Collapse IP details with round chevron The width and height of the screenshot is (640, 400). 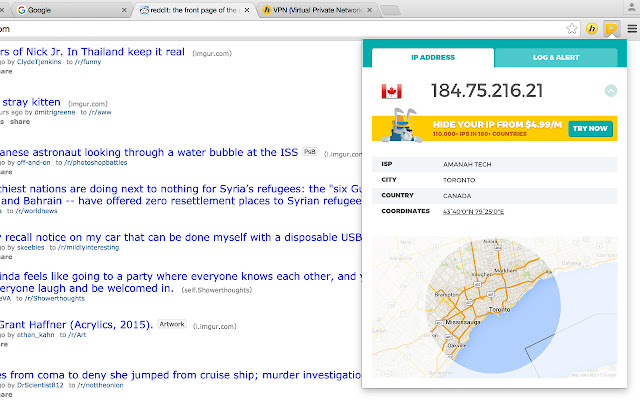point(611,91)
